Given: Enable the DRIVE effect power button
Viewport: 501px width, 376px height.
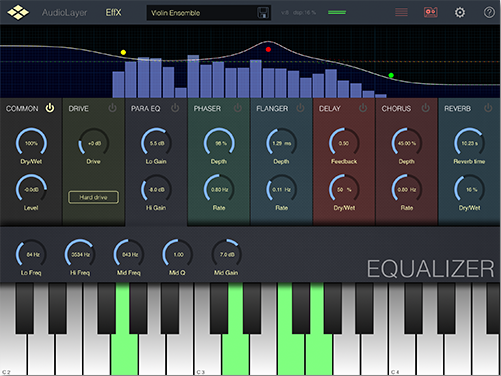Looking at the screenshot, I should click(x=112, y=108).
